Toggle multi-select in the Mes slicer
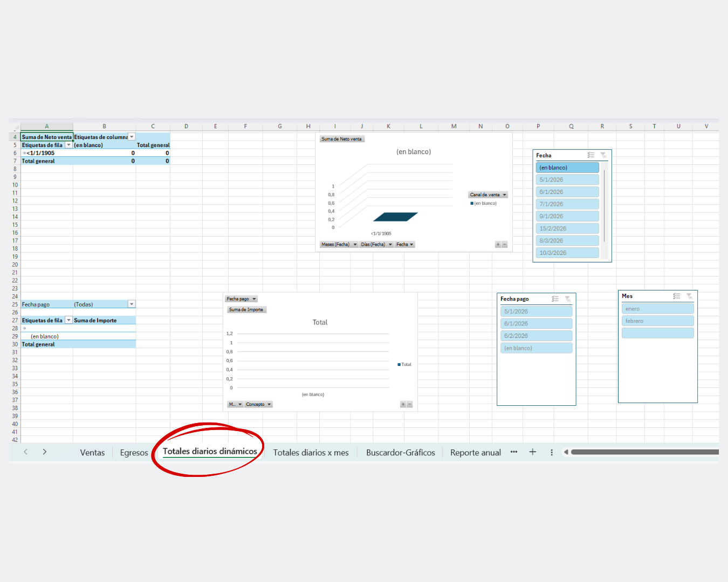728x582 pixels. coord(677,296)
